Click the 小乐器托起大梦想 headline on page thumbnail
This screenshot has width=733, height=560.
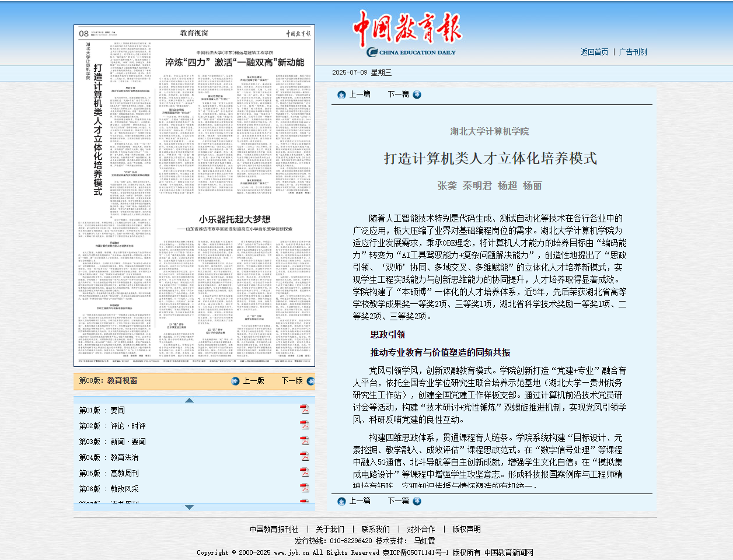pyautogui.click(x=235, y=219)
